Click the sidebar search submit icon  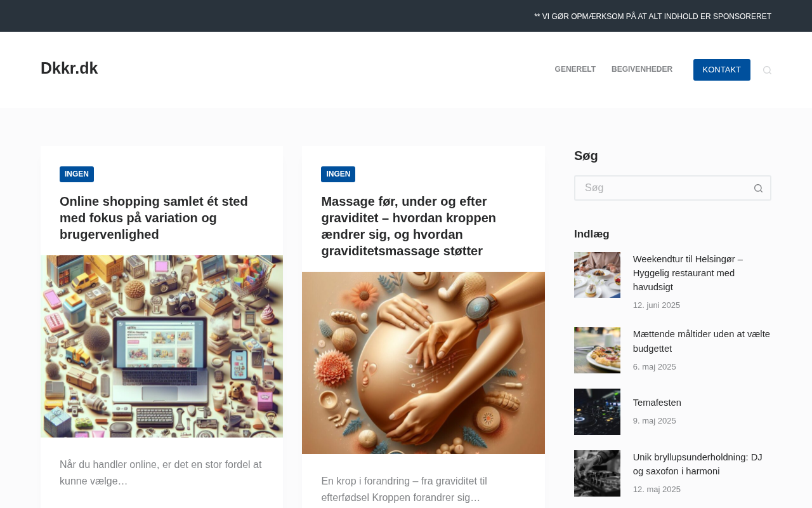pos(758,188)
